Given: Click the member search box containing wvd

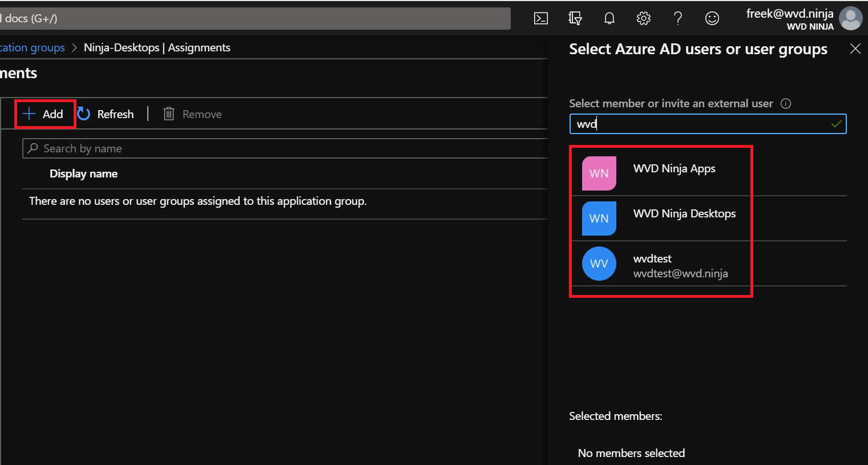Looking at the screenshot, I should [708, 124].
